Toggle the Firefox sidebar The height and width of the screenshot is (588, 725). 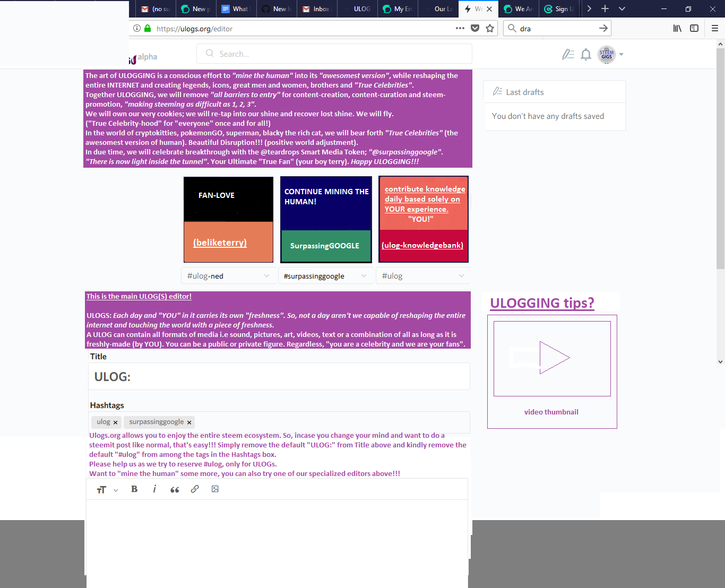pyautogui.click(x=694, y=29)
